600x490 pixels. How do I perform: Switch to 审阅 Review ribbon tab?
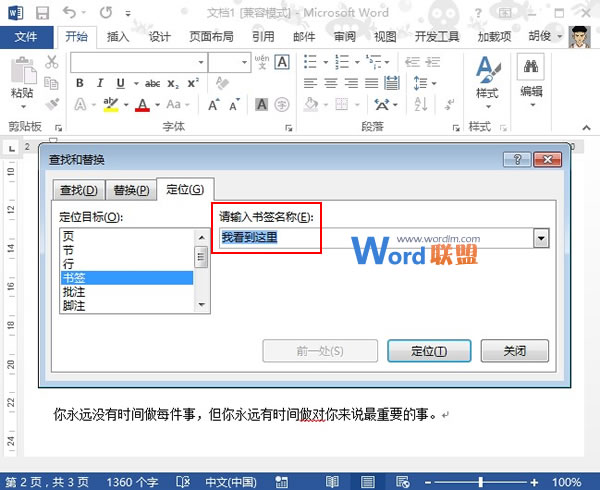pyautogui.click(x=345, y=37)
